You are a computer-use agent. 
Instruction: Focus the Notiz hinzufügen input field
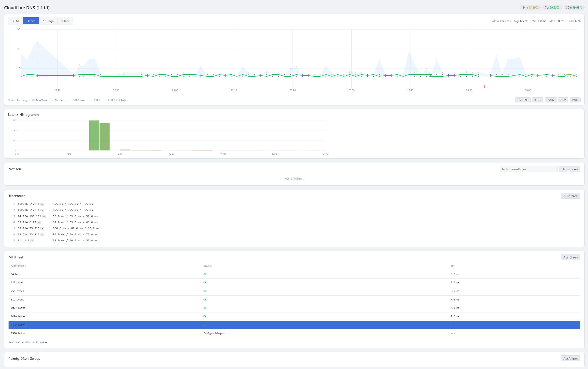point(528,169)
